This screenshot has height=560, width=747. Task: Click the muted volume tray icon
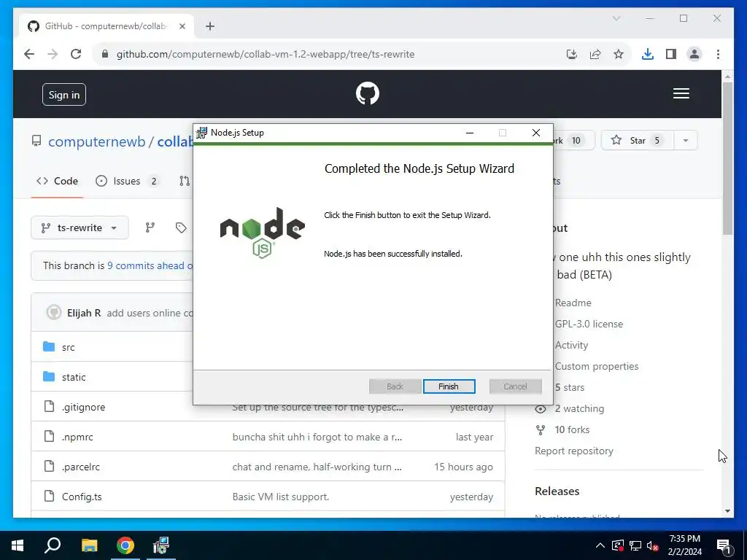(653, 545)
